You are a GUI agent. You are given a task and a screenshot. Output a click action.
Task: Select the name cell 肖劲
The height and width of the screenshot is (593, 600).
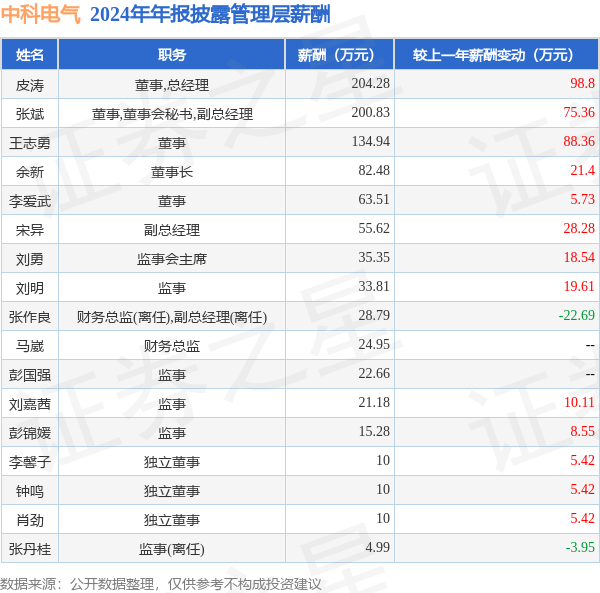(x=30, y=520)
